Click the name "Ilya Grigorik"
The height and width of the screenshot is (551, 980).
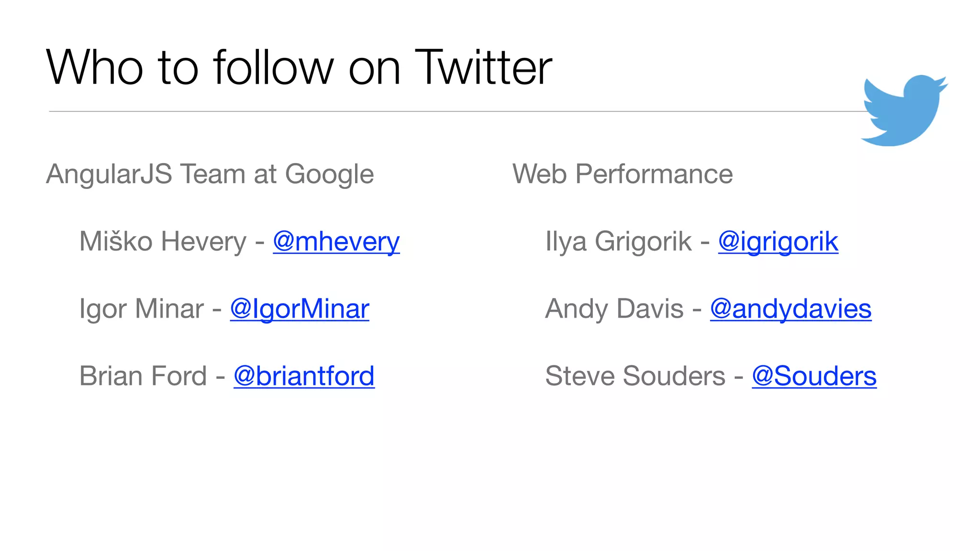pyautogui.click(x=618, y=242)
